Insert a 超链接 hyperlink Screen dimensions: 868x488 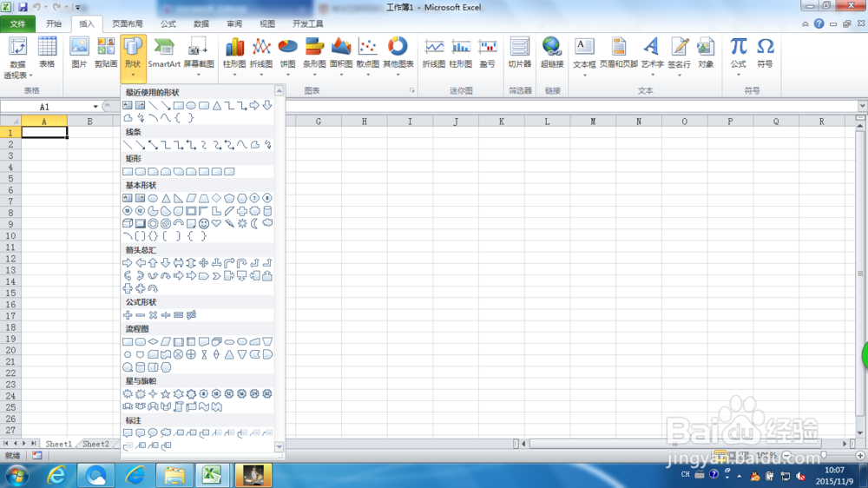click(x=552, y=53)
